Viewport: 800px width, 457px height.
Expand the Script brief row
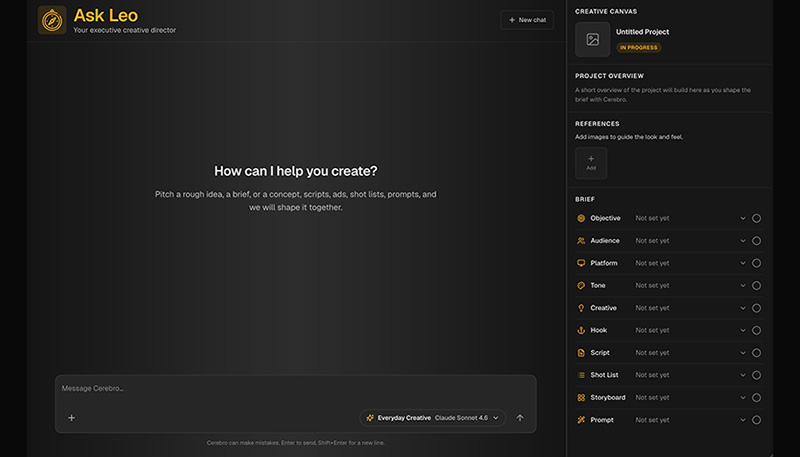click(742, 353)
